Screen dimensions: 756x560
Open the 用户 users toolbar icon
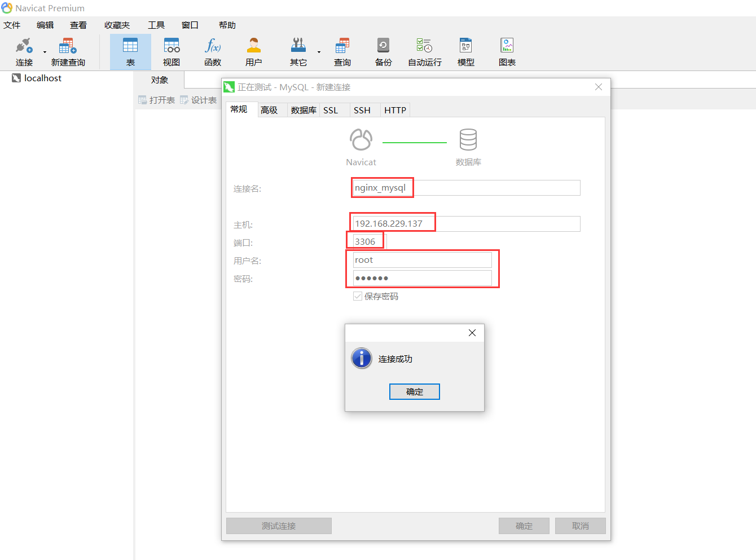254,51
